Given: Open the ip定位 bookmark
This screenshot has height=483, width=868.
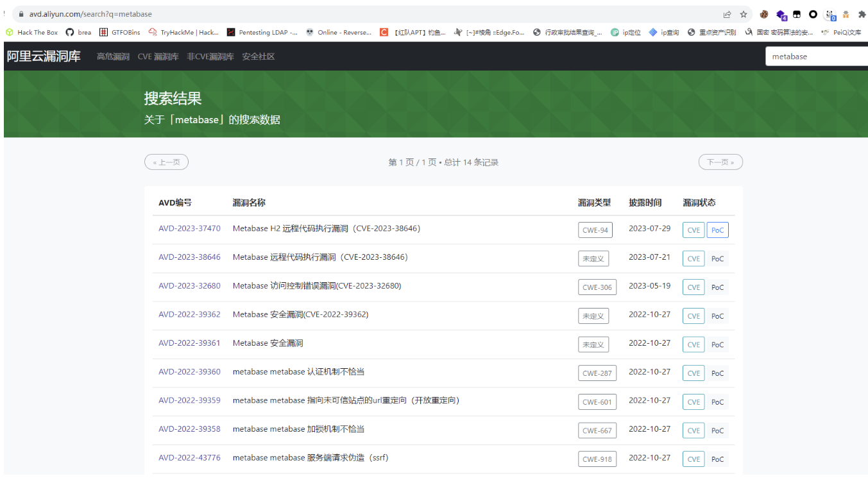Looking at the screenshot, I should (x=625, y=32).
